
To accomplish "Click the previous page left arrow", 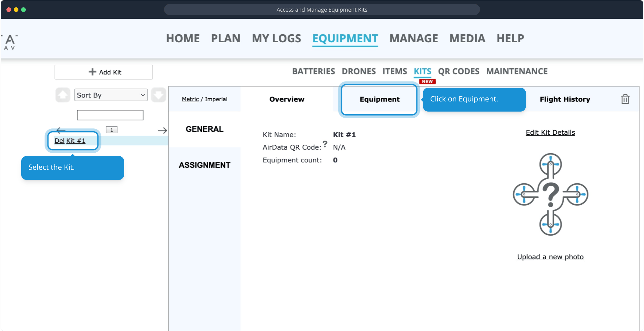I will click(x=61, y=130).
